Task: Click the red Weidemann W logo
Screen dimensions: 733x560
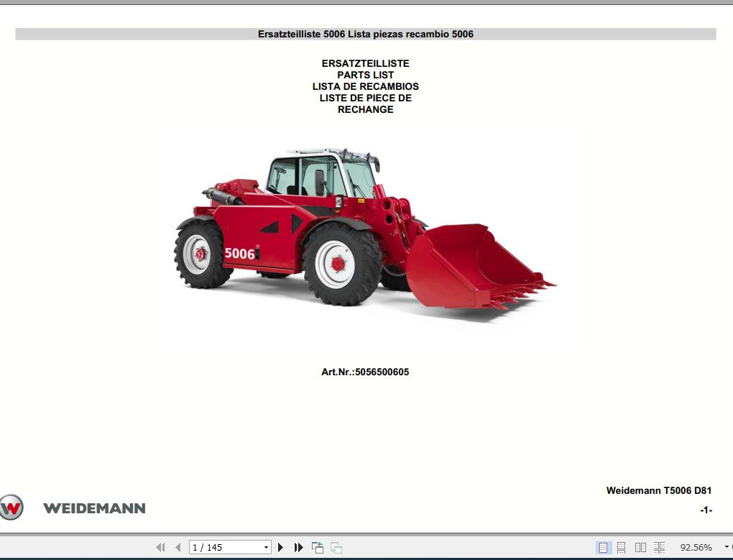Action: coord(12,507)
